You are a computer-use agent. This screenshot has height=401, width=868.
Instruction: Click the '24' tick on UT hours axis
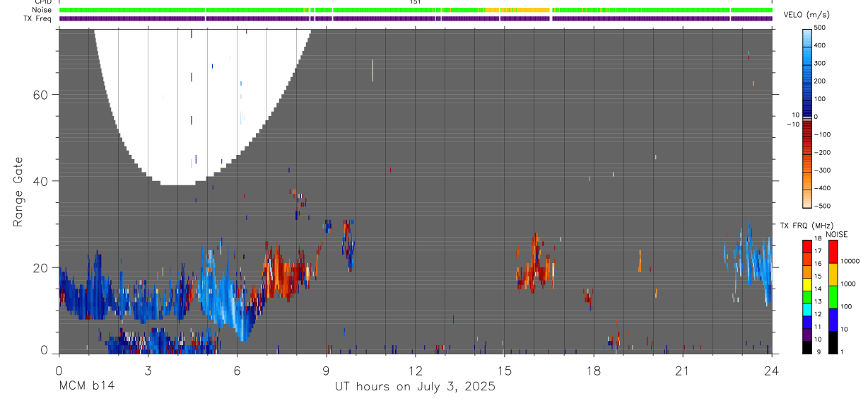772,370
